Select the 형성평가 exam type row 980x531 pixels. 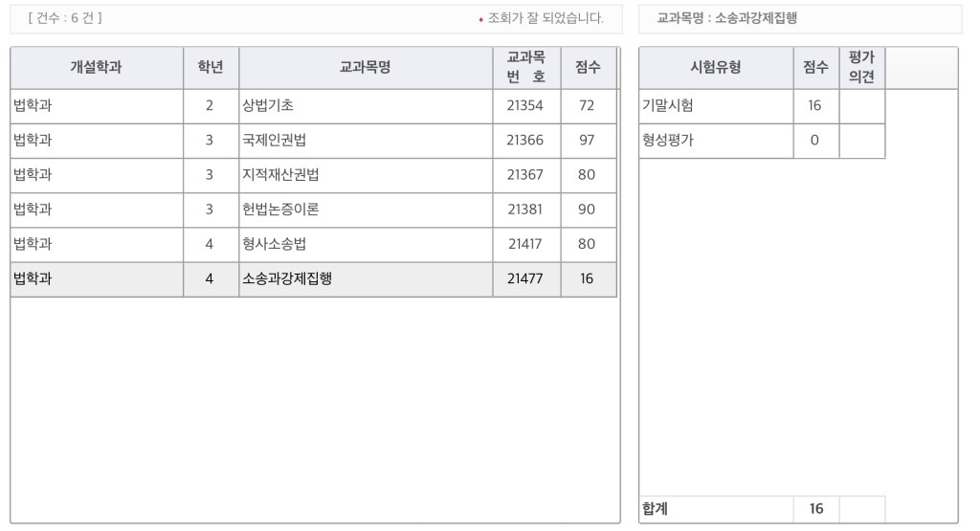[668, 141]
